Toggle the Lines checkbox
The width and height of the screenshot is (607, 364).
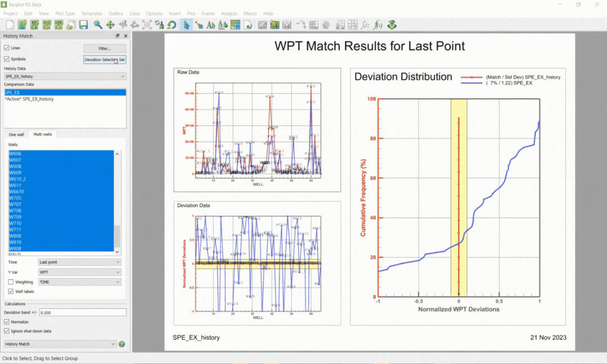[7, 48]
